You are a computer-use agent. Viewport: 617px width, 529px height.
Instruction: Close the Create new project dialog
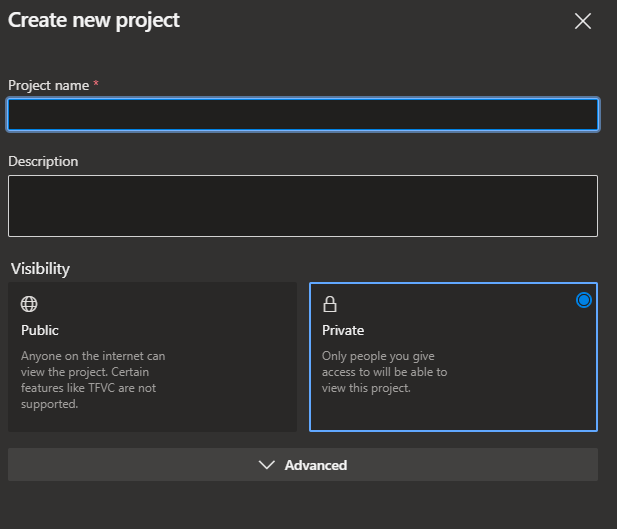pos(583,21)
